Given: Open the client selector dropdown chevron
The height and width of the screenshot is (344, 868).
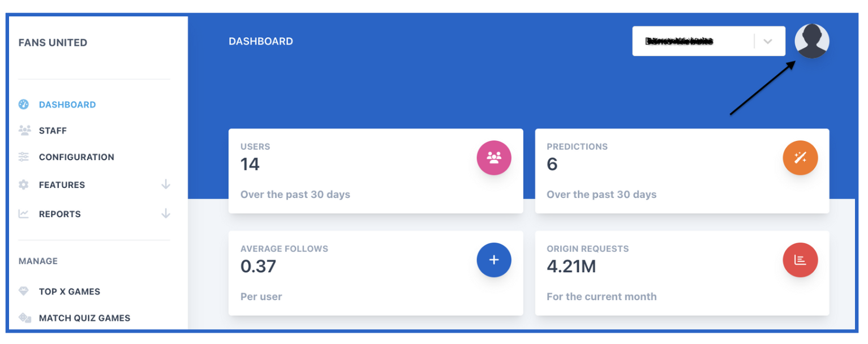Looking at the screenshot, I should pyautogui.click(x=768, y=41).
